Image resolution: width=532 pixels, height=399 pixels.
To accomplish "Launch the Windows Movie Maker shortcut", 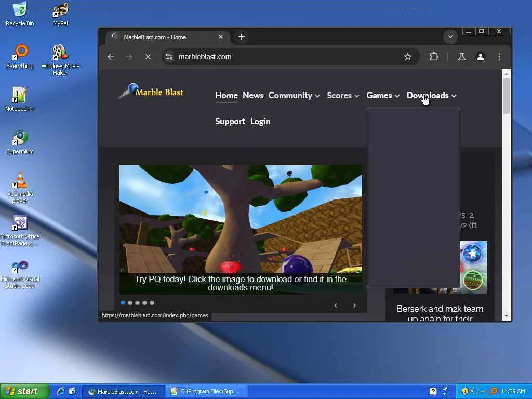I will coord(60,60).
